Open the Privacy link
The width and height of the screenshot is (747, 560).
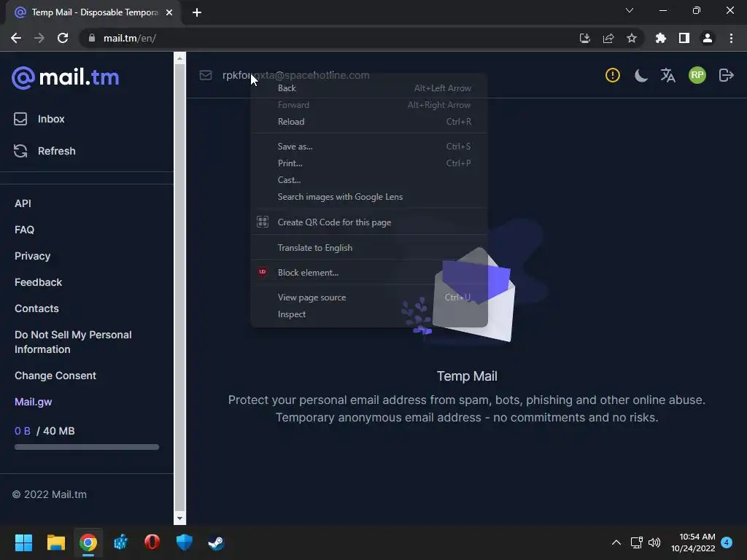click(x=32, y=256)
